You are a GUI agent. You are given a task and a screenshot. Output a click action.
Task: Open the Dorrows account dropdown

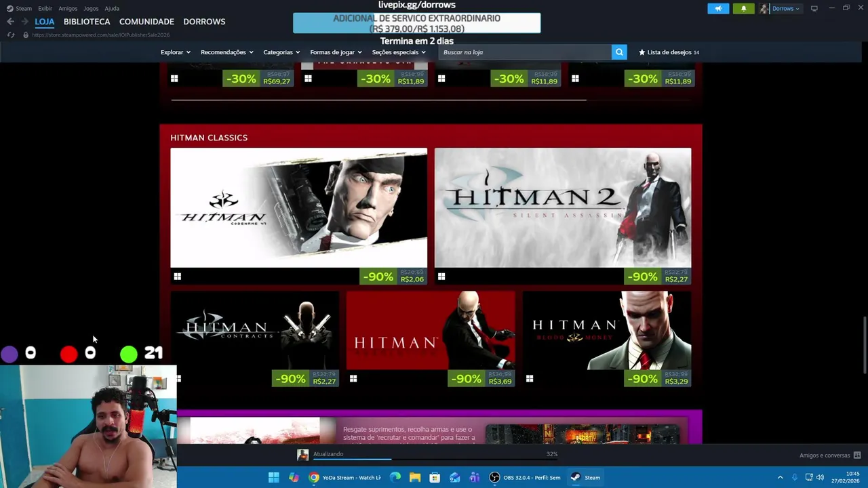(785, 9)
